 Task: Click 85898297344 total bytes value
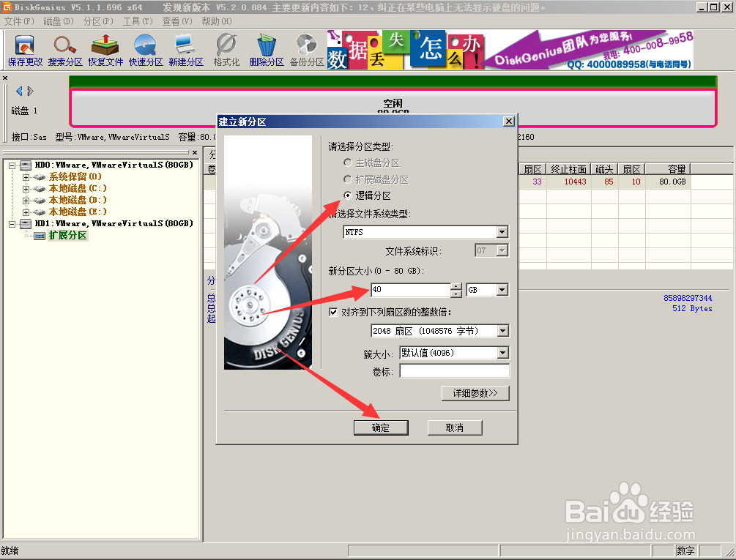tap(688, 298)
